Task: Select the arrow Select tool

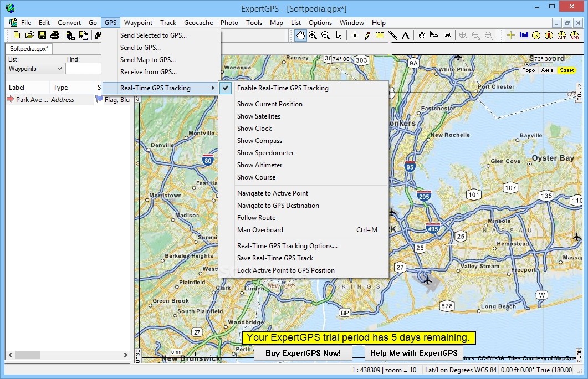Action: coord(339,35)
